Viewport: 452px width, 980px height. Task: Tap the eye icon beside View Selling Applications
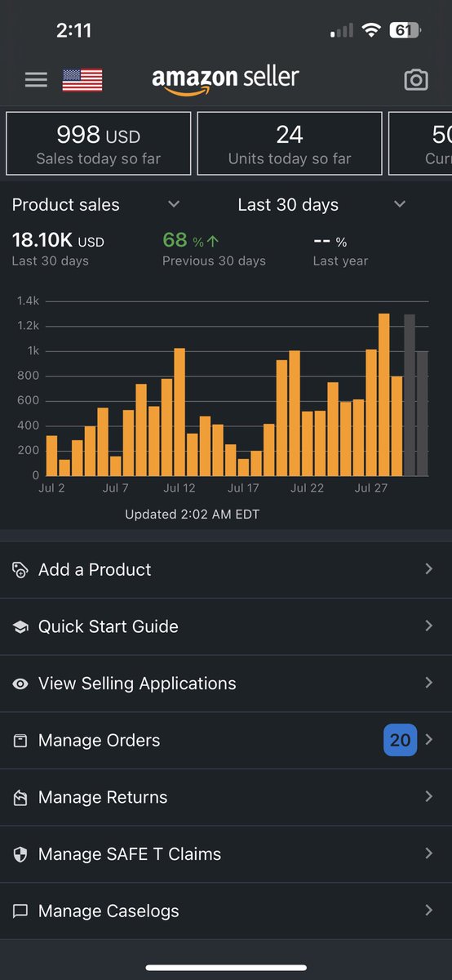[x=20, y=684]
